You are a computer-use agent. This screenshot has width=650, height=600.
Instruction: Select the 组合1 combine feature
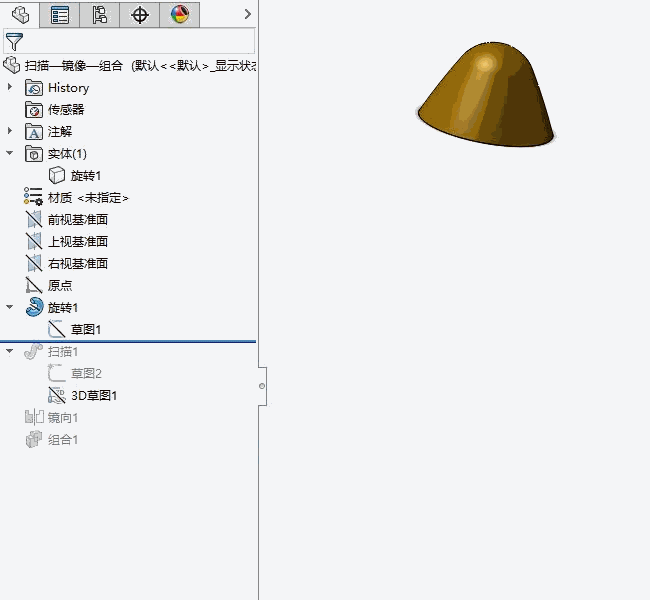63,440
